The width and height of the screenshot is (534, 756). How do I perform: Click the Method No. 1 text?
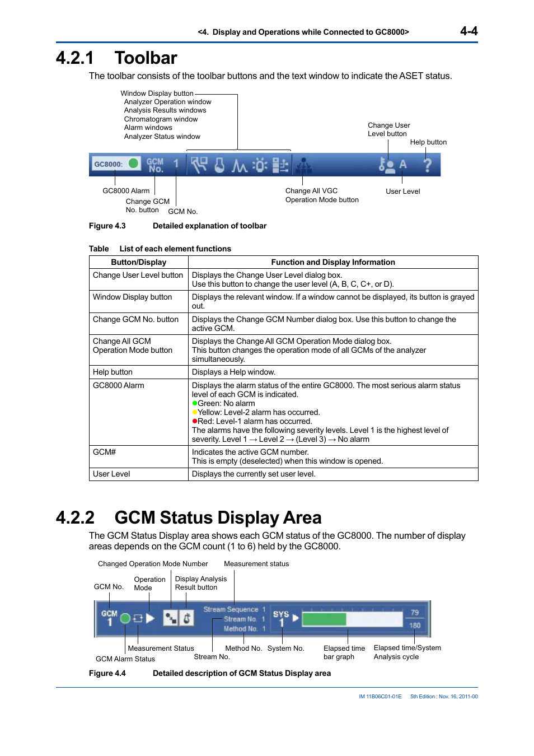tap(245, 628)
